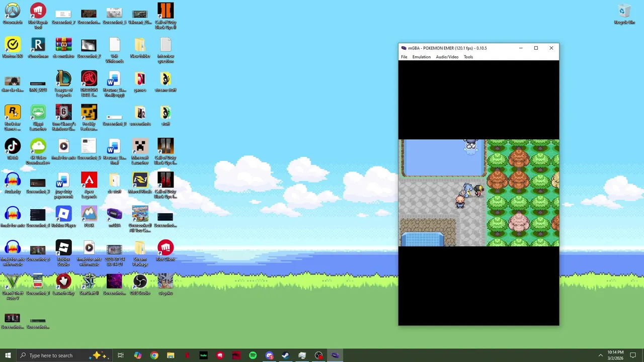
Task: Select the 4K Video Downloader icon
Action: click(x=38, y=151)
